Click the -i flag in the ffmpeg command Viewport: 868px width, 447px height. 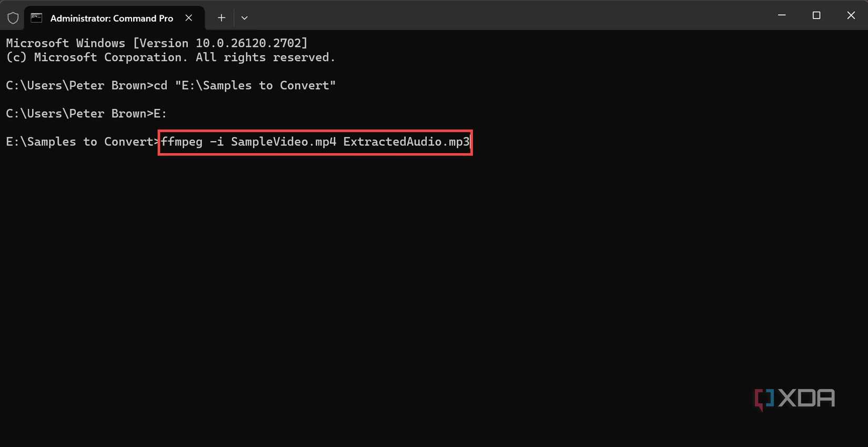coord(217,142)
